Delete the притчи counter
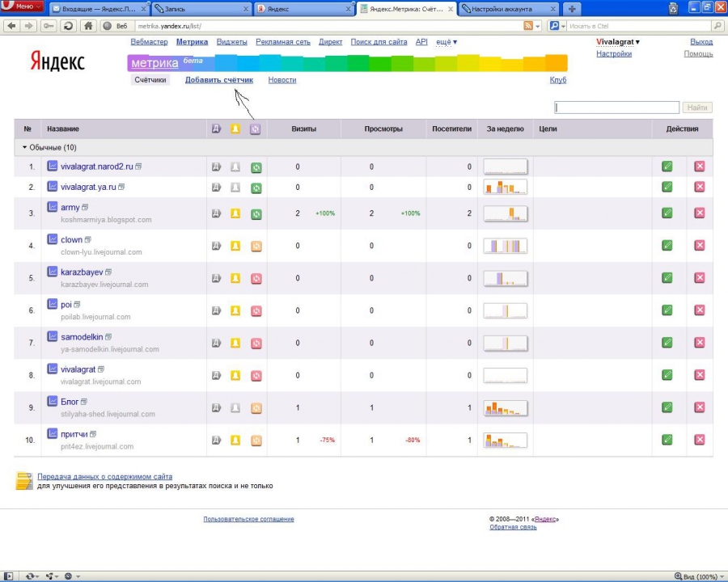The height and width of the screenshot is (582, 728). coord(700,440)
